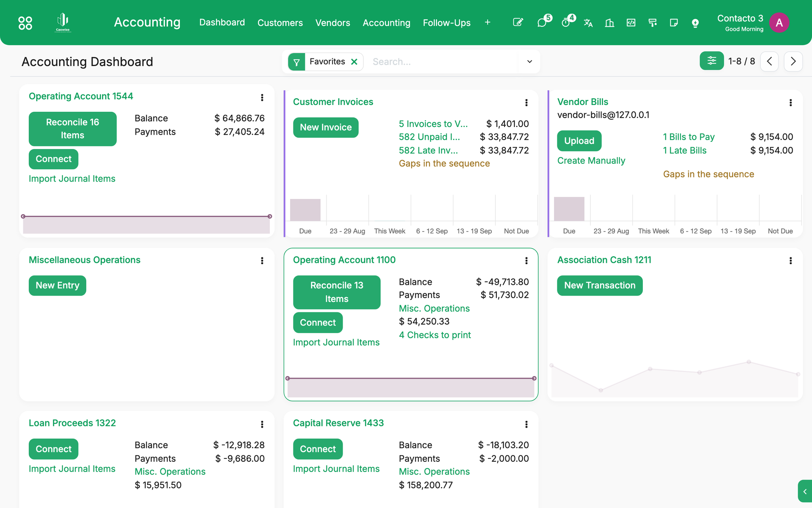Click Connect in Capital Reserve 1433
812x508 pixels.
[318, 449]
